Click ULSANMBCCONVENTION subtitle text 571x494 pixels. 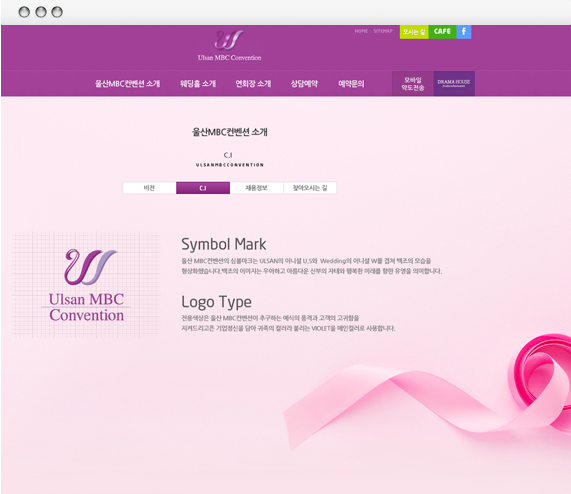click(x=230, y=165)
